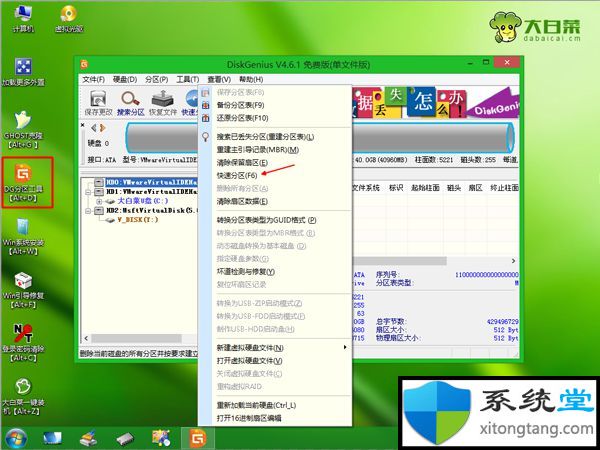This screenshot has height=450, width=600.
Task: Choose 清除扇区数据(E) menu entry
Action: coord(275,201)
